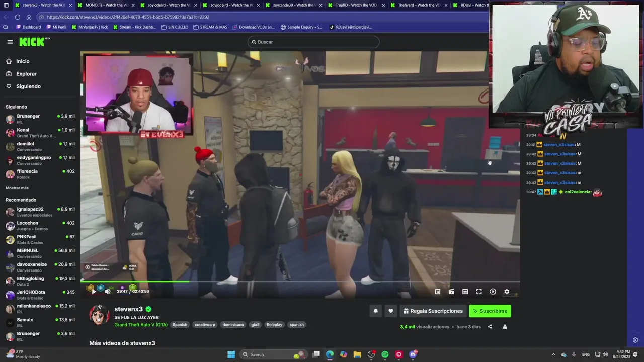Go to browser home page
The image size is (644, 362).
tap(29, 17)
